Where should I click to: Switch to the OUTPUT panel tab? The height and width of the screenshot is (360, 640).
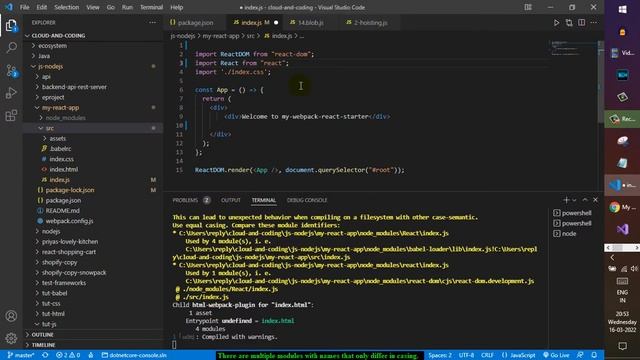click(x=231, y=200)
